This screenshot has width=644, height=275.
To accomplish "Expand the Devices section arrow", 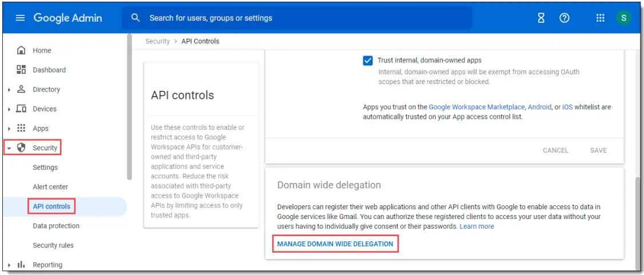I will 9,109.
